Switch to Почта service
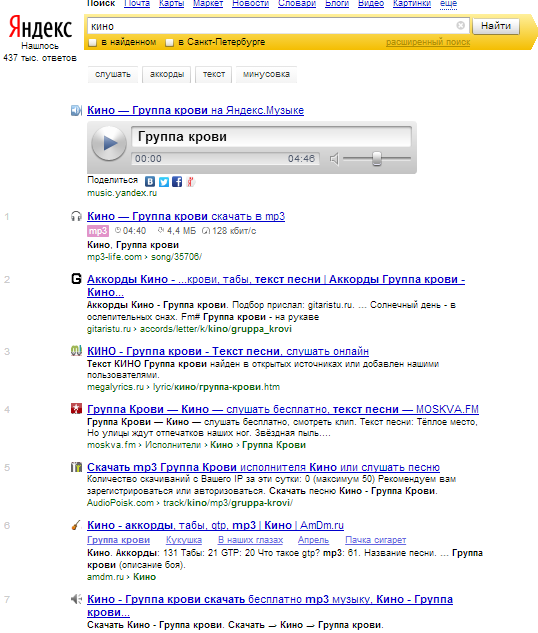The height and width of the screenshot is (633, 538). pyautogui.click(x=137, y=4)
